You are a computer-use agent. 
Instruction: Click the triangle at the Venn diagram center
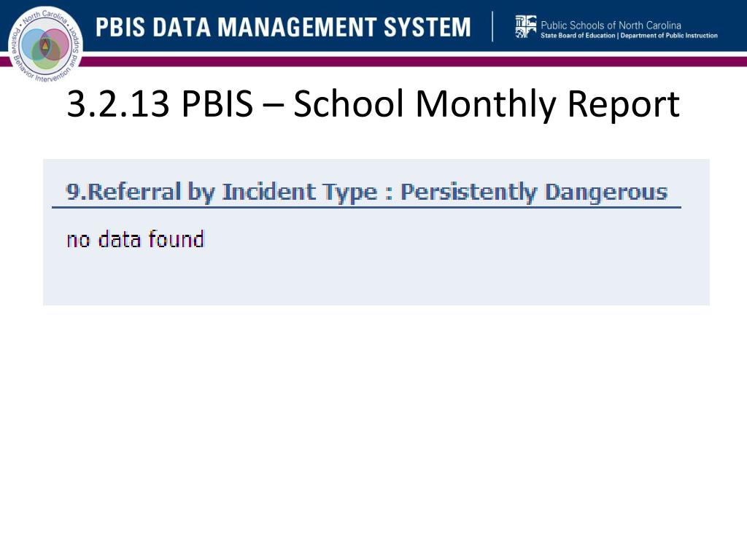pyautogui.click(x=45, y=46)
